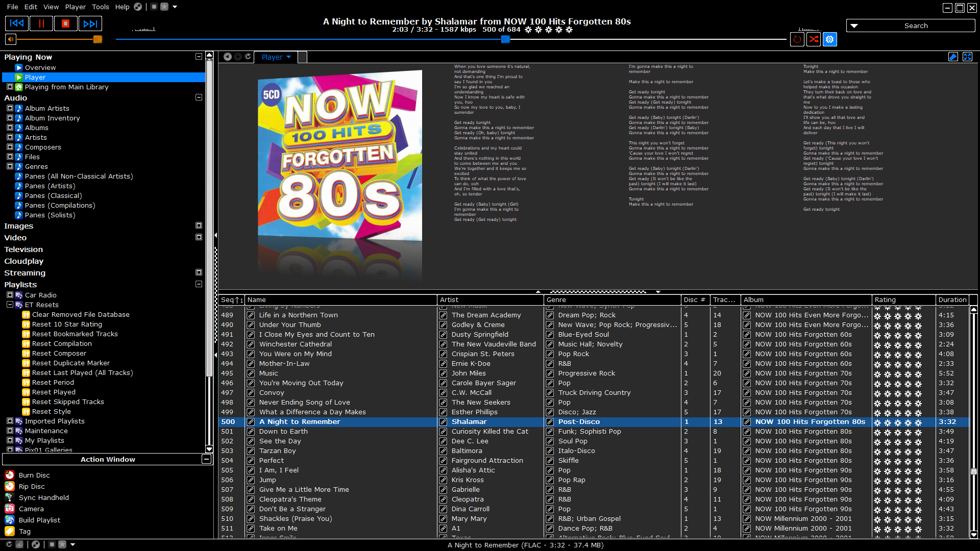Open the Player tab dropdown
The image size is (980, 551).
coord(288,57)
